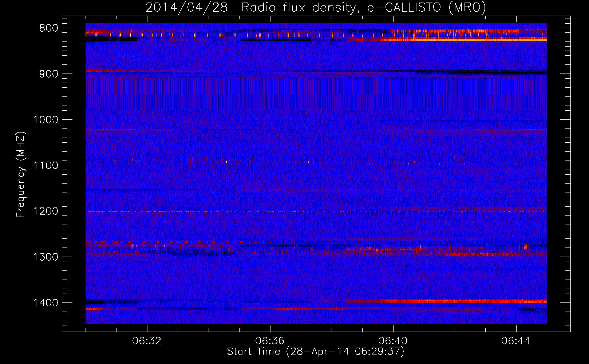Click the date "2014/04/28" in the title
The width and height of the screenshot is (589, 364).
(187, 8)
